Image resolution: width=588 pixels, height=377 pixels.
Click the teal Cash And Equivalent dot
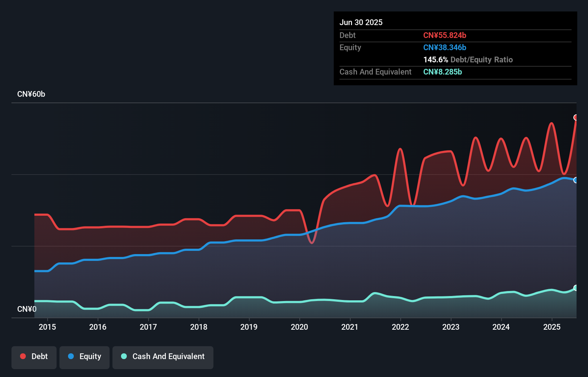(124, 356)
